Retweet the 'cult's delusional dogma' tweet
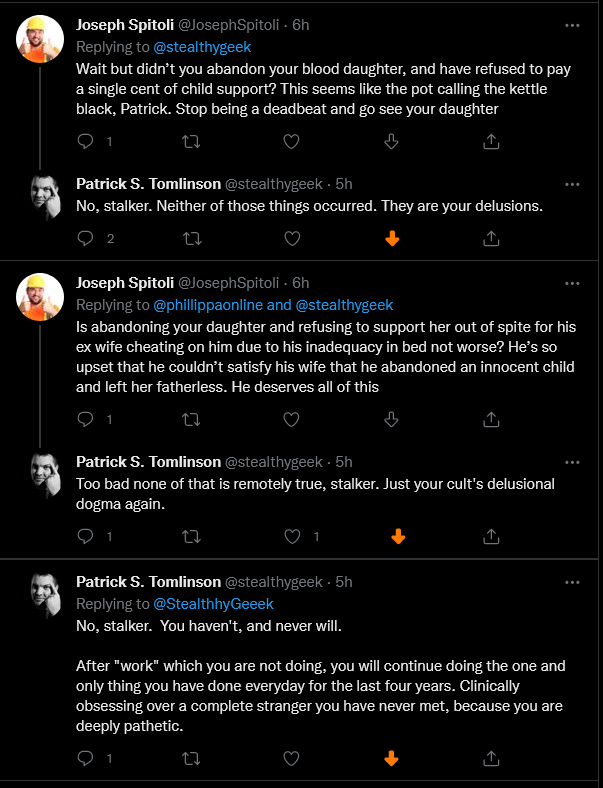 [191, 537]
